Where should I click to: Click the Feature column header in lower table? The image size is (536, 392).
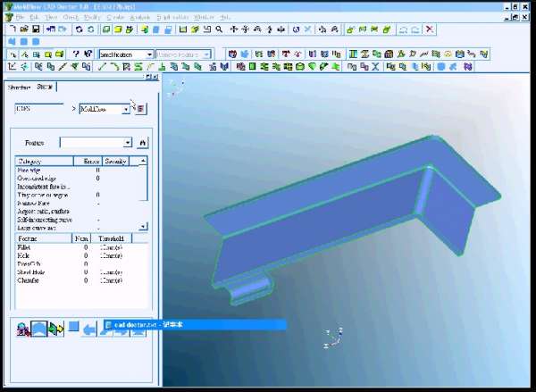point(44,238)
